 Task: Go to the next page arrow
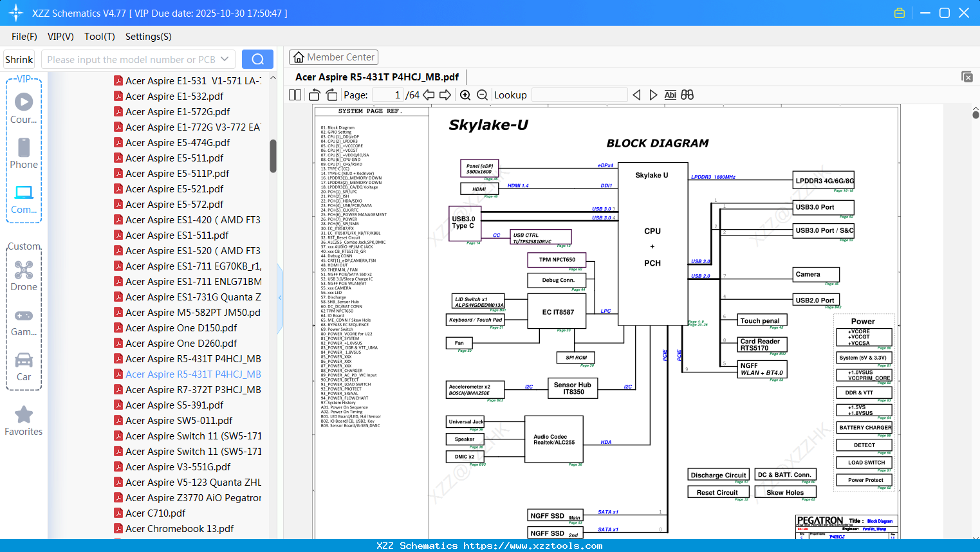[x=445, y=95]
